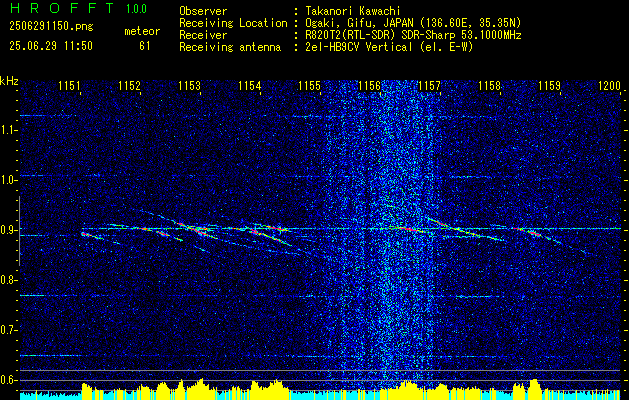Click the HROFFT title text
Viewport: 629px width, 400px height.
(x=62, y=8)
